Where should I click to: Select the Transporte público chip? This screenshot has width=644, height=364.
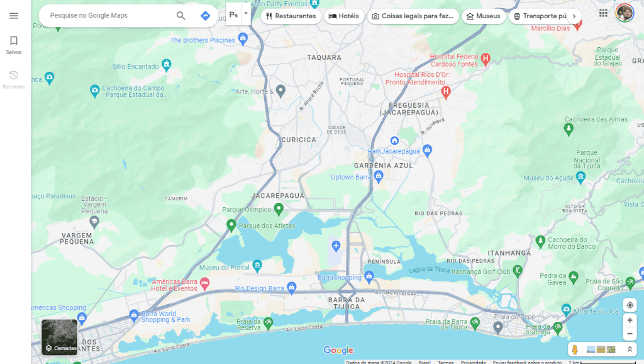[540, 16]
